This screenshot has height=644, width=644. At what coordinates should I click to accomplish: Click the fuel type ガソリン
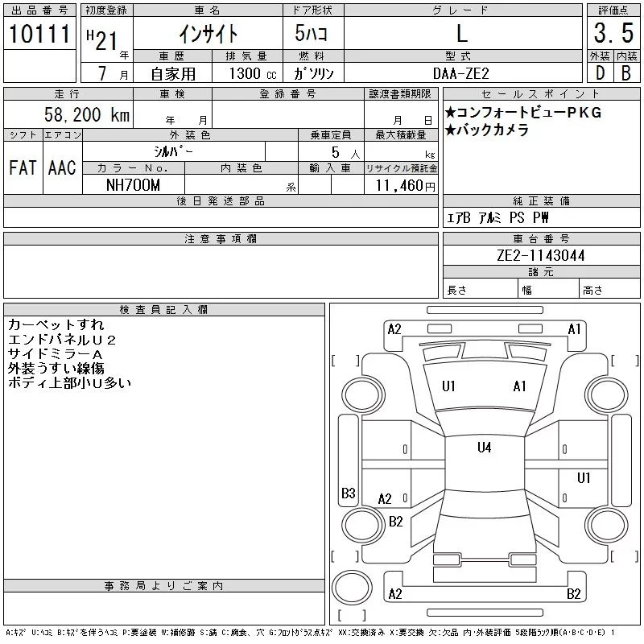click(313, 73)
